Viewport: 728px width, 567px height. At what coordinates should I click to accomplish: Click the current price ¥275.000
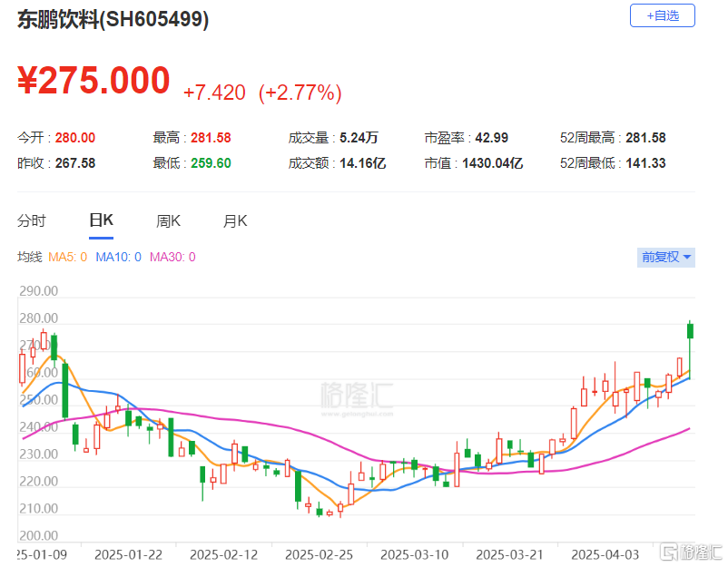93,80
